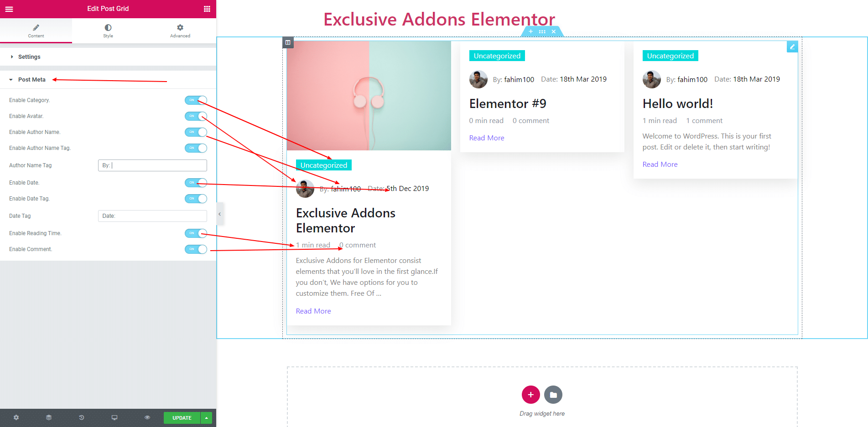Click the blue pencil edit widget icon

coord(792,46)
